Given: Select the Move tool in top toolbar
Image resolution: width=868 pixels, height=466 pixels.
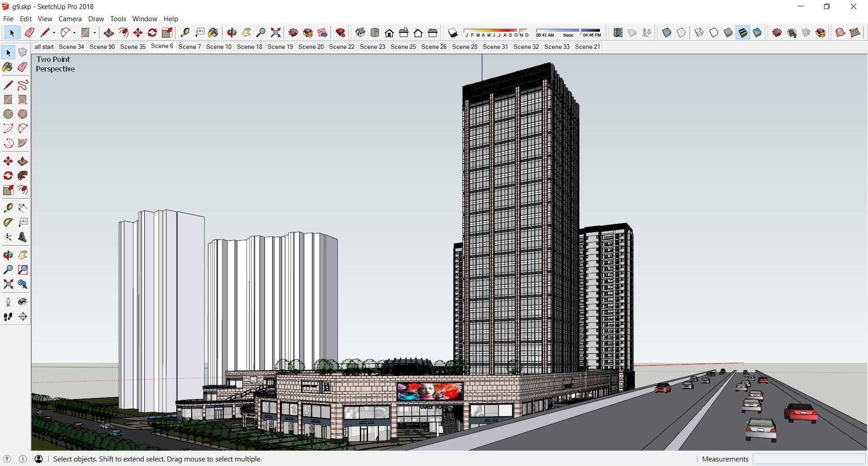Looking at the screenshot, I should [138, 33].
